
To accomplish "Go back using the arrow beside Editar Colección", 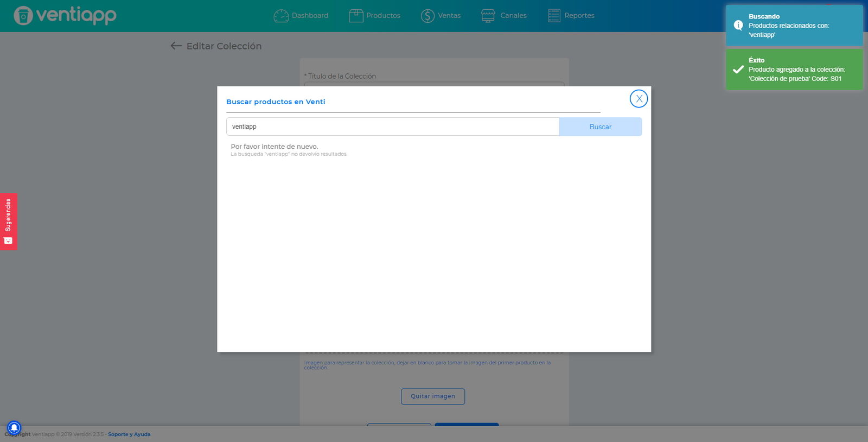I will click(176, 46).
